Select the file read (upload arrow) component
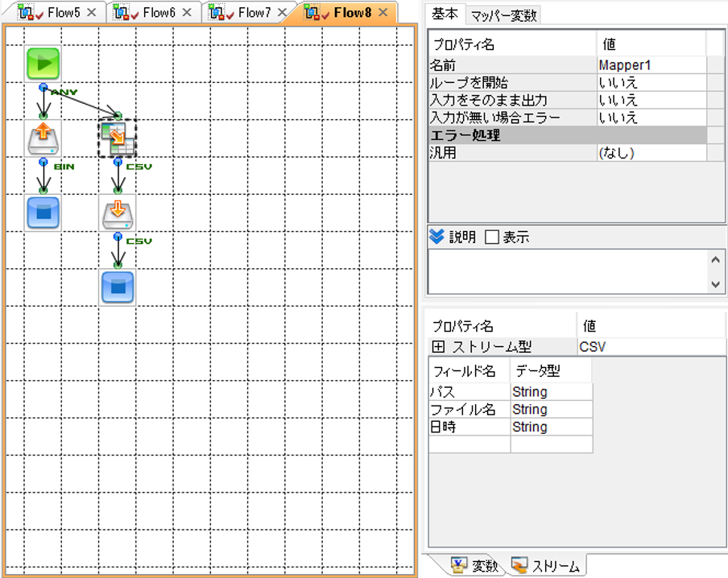Viewport: 728px width, 578px height. pyautogui.click(x=43, y=138)
